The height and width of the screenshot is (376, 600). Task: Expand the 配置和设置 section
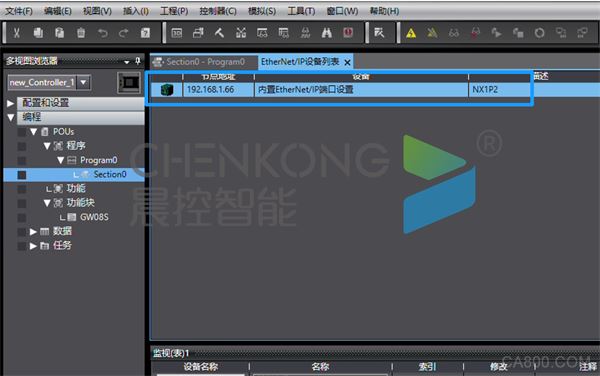11,103
